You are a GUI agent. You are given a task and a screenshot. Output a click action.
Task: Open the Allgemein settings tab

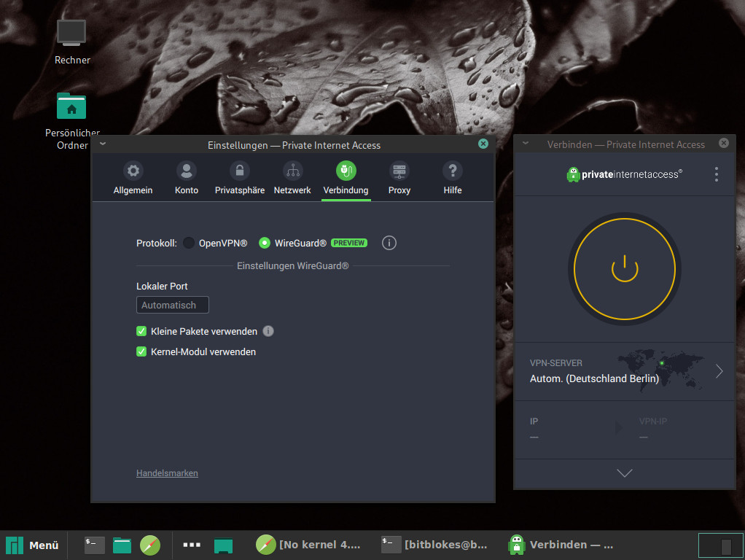pos(133,179)
